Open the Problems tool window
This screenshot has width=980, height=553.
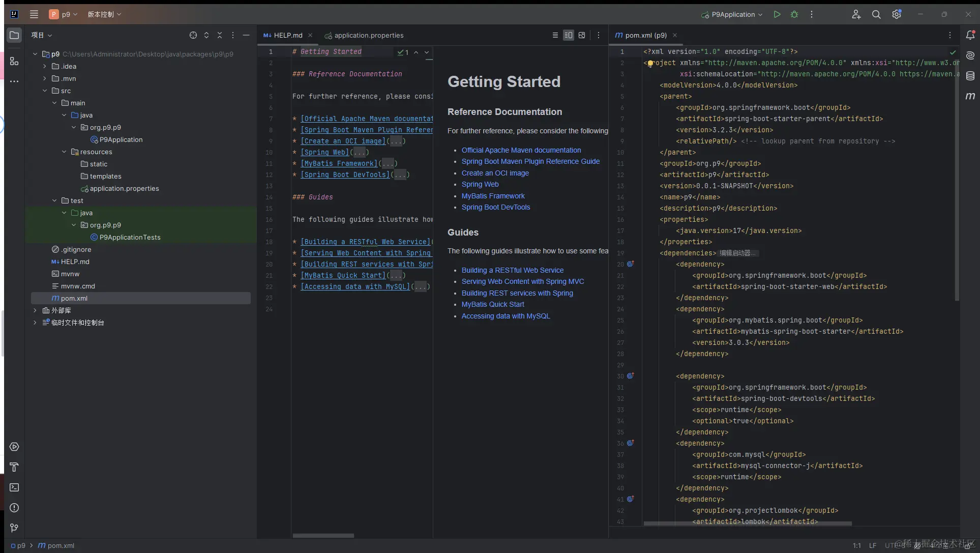click(x=14, y=508)
